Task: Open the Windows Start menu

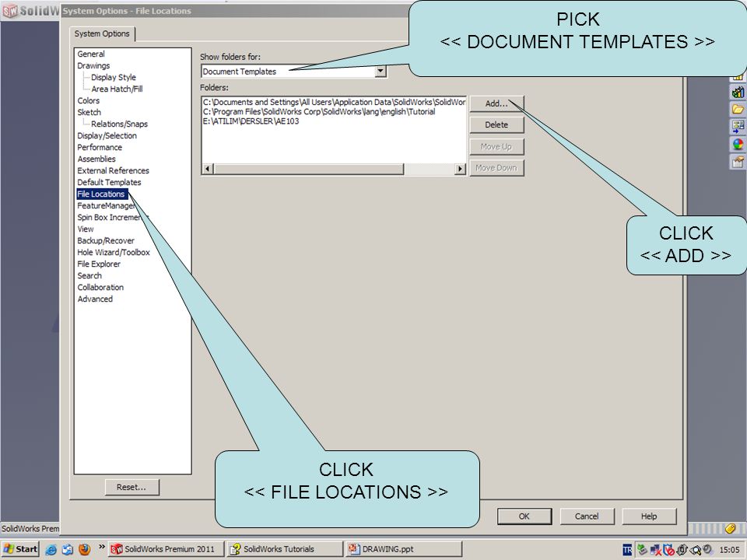Action: click(20, 549)
